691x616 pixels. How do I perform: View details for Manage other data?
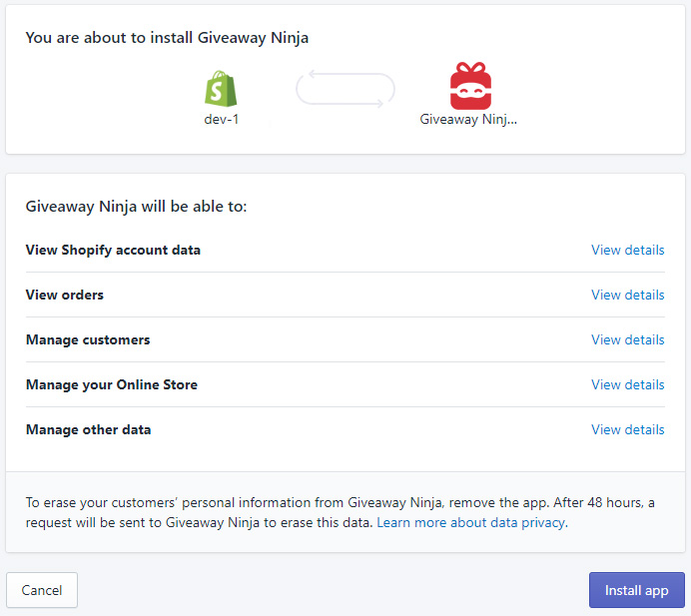[x=627, y=429]
